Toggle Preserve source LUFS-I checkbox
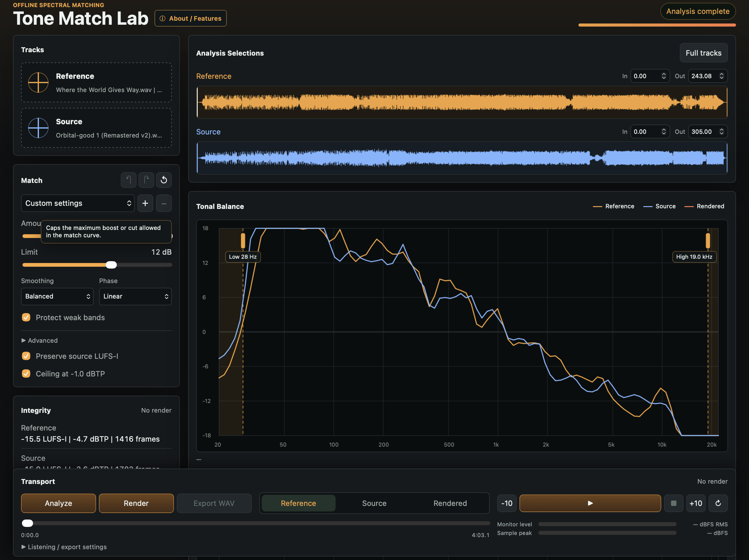The image size is (749, 560). [26, 356]
